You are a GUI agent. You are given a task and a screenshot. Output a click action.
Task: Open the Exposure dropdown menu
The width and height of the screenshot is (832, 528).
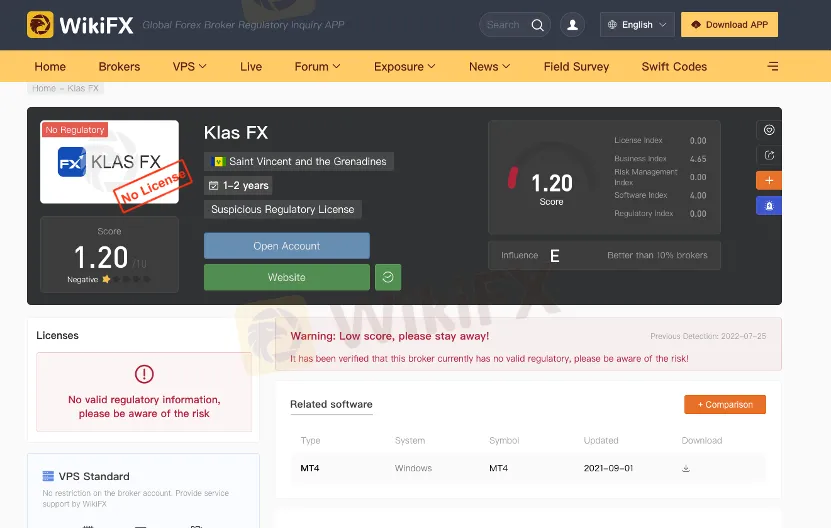pyautogui.click(x=404, y=67)
